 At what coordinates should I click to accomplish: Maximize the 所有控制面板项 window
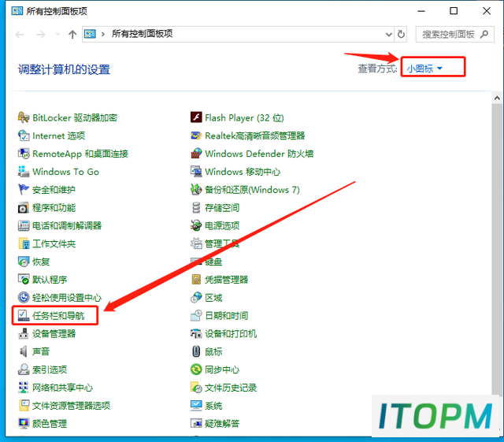tap(454, 11)
